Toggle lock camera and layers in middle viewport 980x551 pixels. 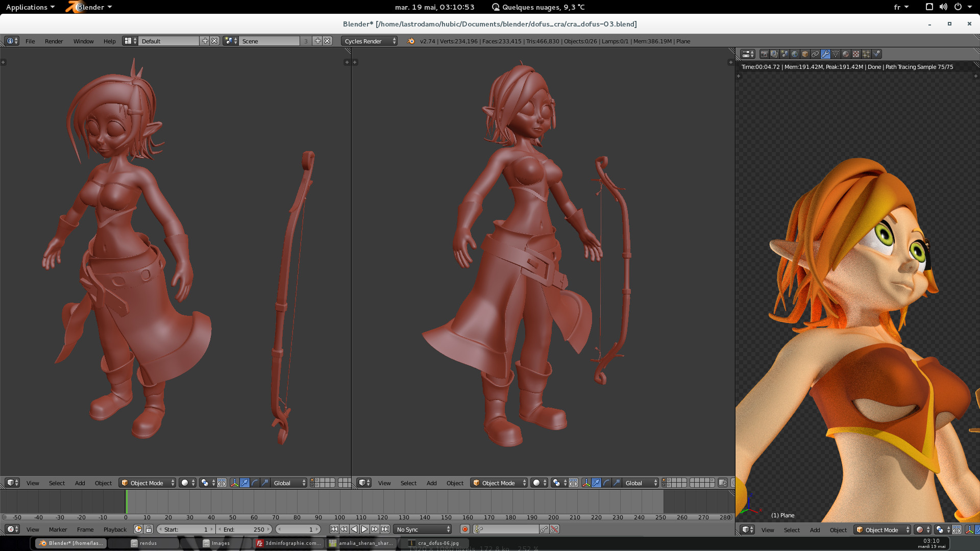[722, 483]
